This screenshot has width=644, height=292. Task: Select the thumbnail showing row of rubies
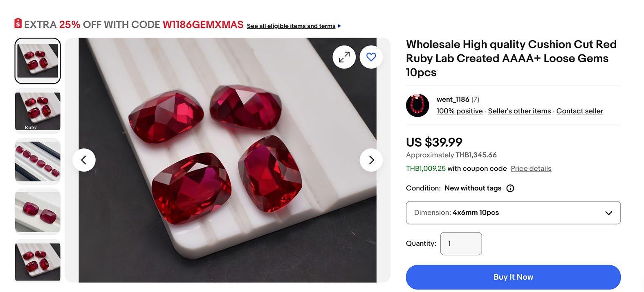(38, 161)
